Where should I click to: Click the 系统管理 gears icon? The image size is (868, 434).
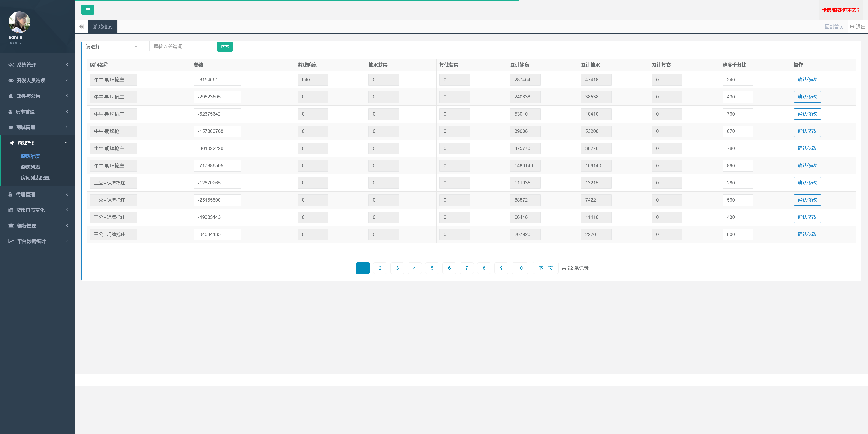tap(11, 65)
